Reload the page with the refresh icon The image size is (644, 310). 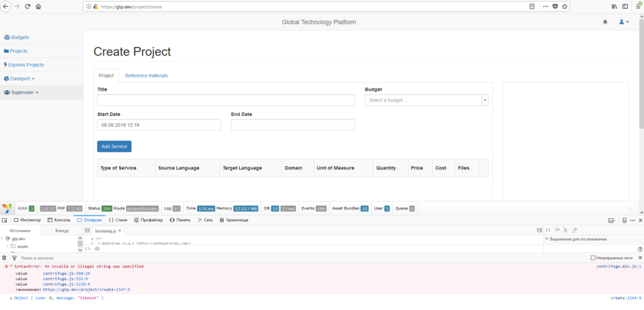(28, 6)
